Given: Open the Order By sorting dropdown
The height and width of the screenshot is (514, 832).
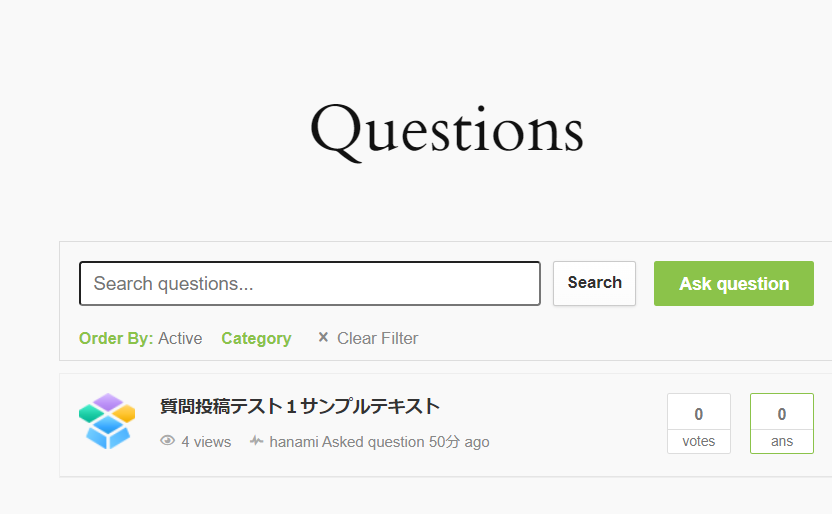Looking at the screenshot, I should click(x=116, y=338).
